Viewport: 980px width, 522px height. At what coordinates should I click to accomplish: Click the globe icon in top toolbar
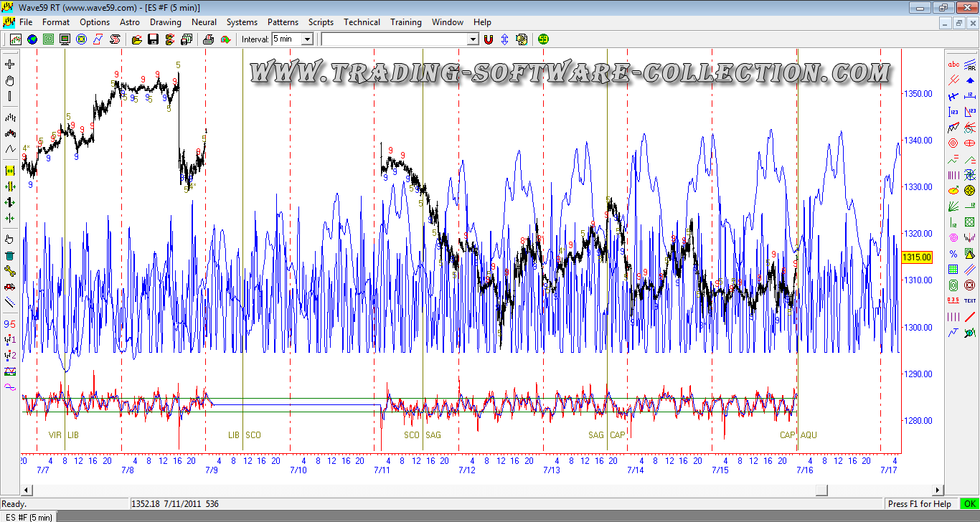[32, 39]
